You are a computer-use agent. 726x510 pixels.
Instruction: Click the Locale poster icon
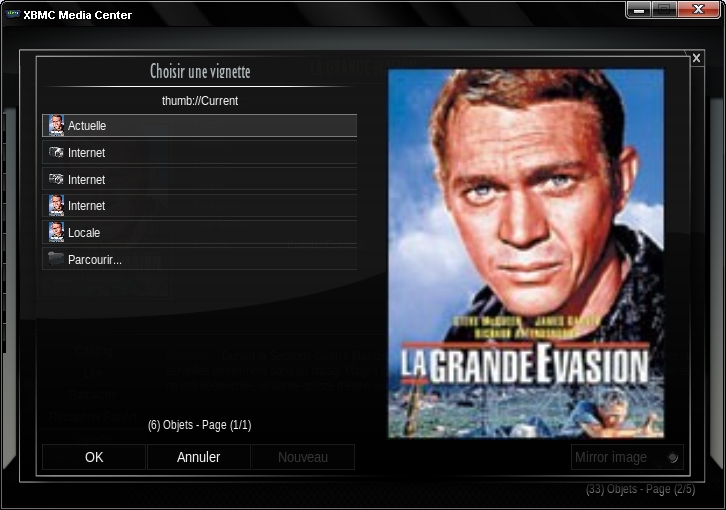point(56,233)
